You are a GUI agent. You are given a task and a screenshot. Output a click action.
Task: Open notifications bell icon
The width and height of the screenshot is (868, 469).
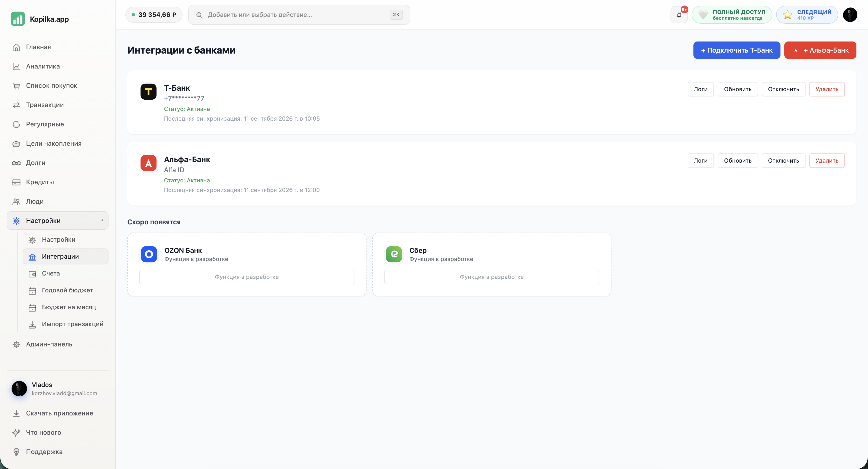tap(679, 15)
